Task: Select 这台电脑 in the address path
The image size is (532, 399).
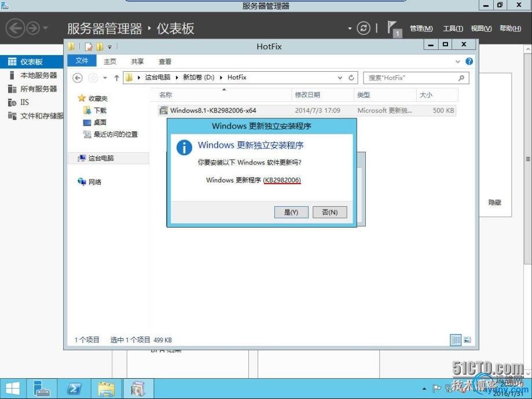Action: (157, 78)
